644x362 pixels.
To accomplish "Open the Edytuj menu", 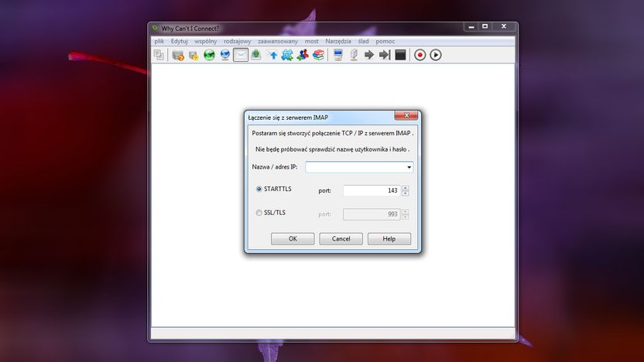I will click(179, 41).
